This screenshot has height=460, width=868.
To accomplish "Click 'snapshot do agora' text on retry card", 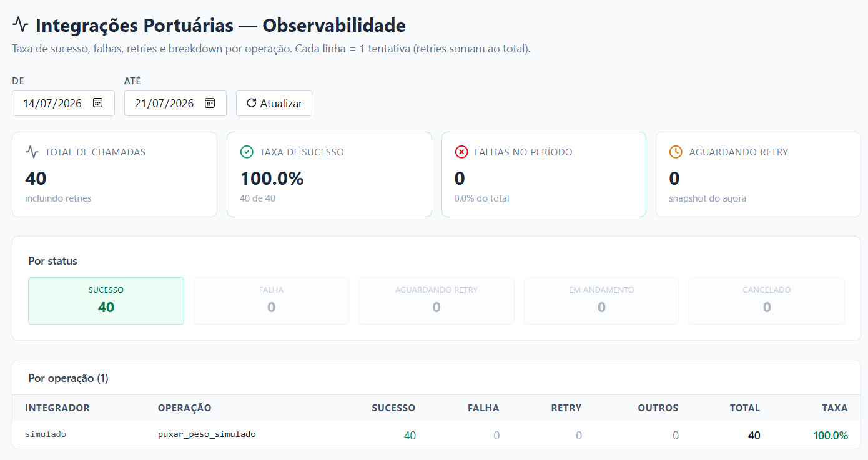I will coord(708,198).
